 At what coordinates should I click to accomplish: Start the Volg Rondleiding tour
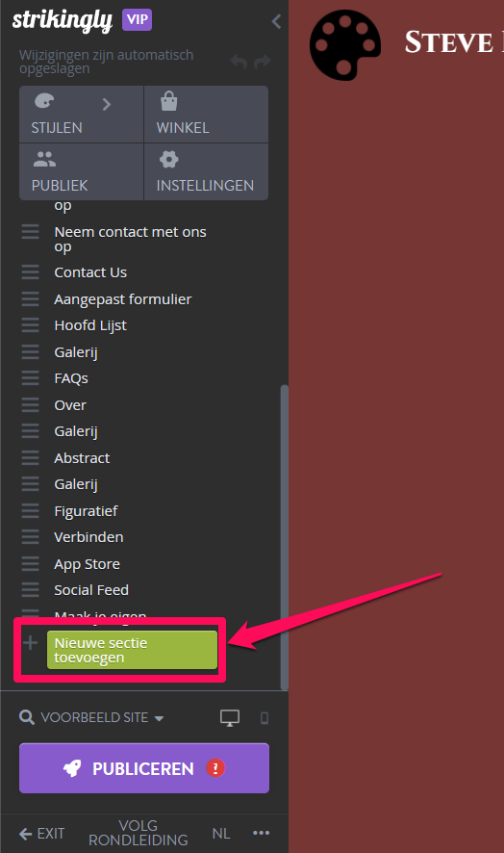pos(139,833)
